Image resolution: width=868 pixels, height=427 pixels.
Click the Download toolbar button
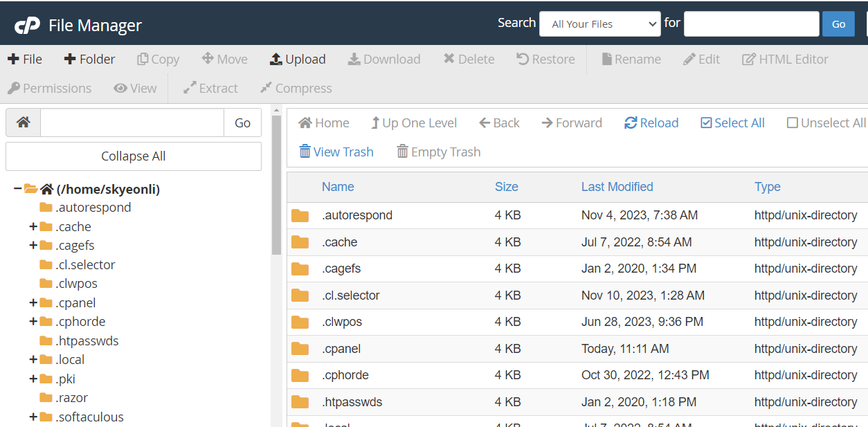(384, 60)
